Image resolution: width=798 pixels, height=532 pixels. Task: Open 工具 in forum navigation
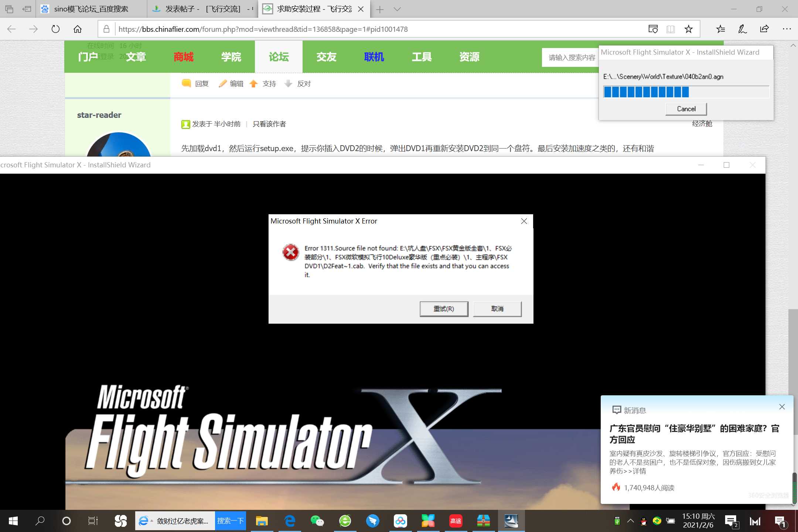pyautogui.click(x=422, y=57)
